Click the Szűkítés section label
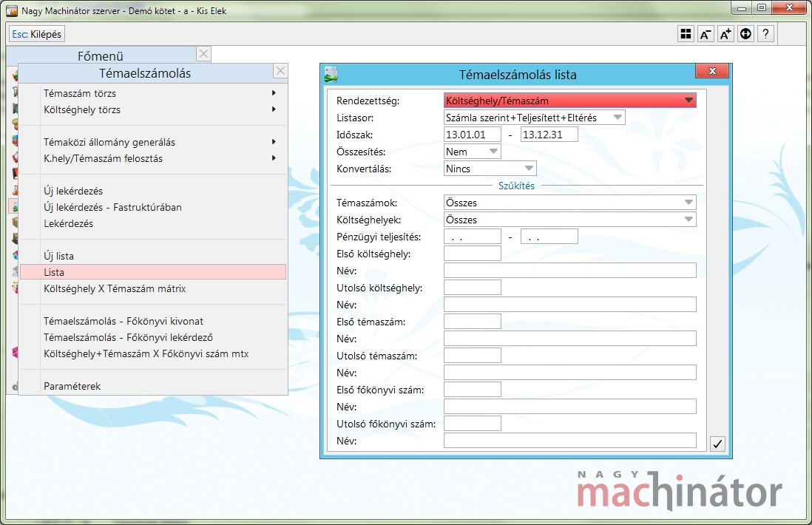Screen dimensions: 812x525 coord(516,186)
